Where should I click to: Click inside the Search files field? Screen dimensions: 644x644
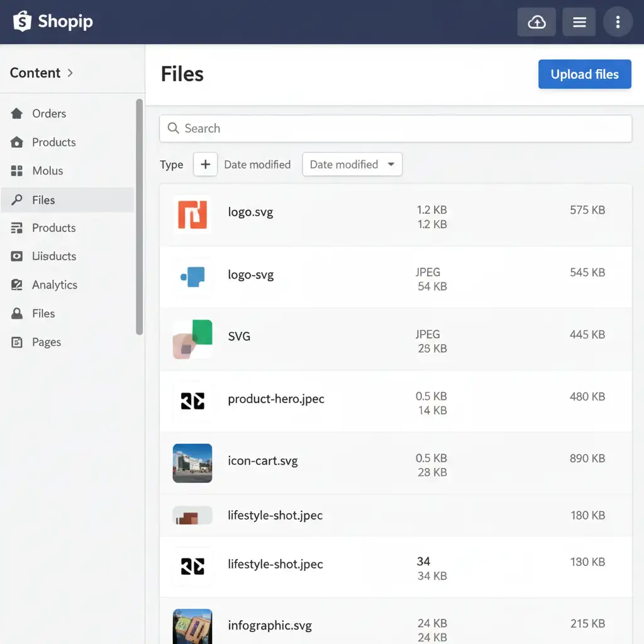pos(402,128)
